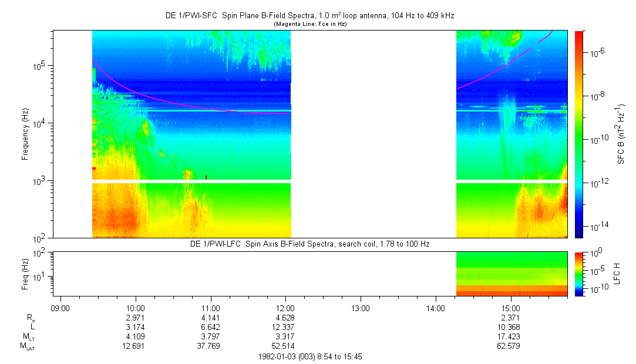Select the 13:00 time tick label
The width and height of the screenshot is (636, 364).
tap(361, 308)
